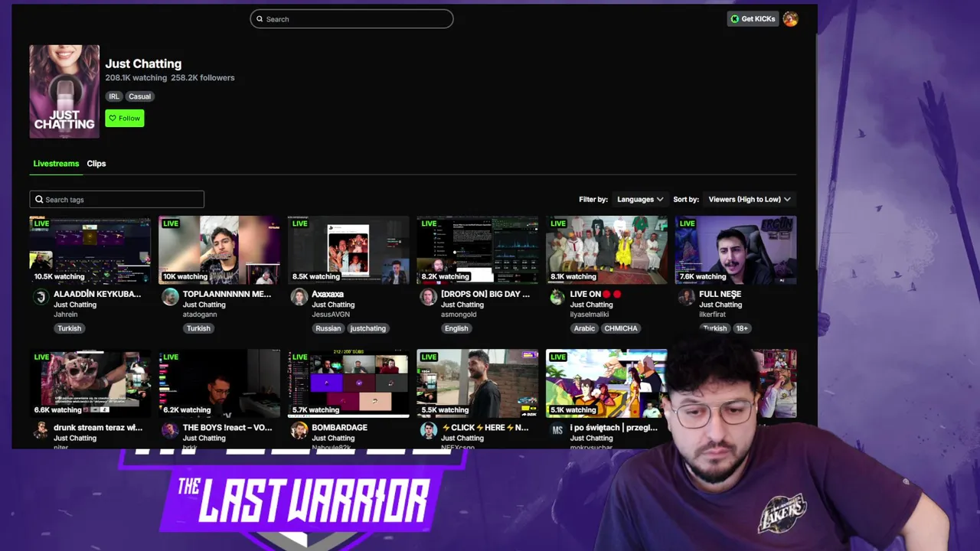Switch to the Clips tab

(x=96, y=164)
